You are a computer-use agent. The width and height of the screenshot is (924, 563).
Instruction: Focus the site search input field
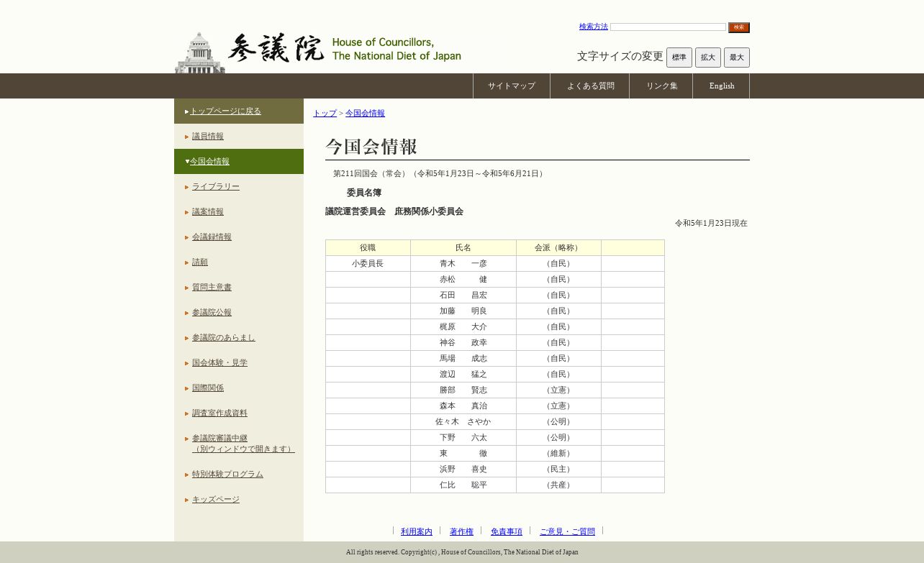pos(668,27)
